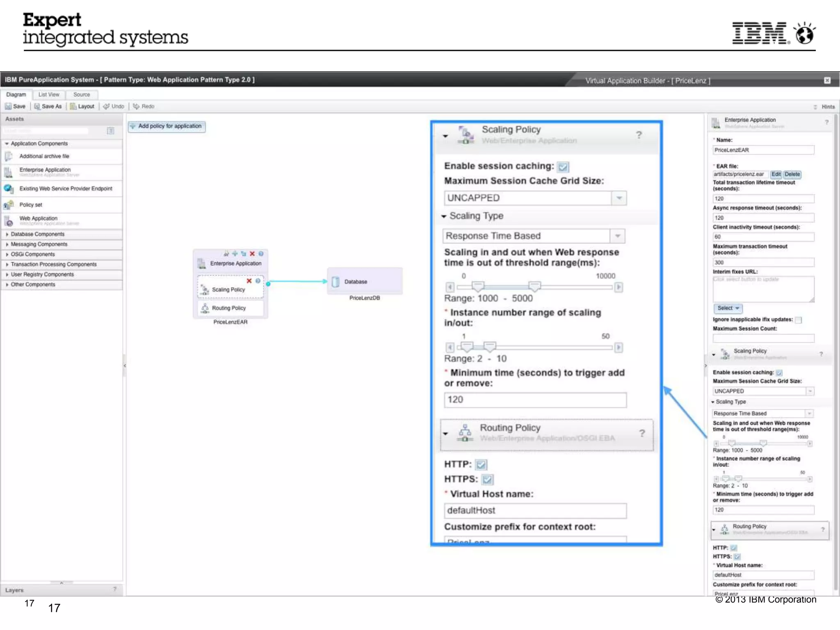Click the Undo toolbar icon

[x=107, y=106]
